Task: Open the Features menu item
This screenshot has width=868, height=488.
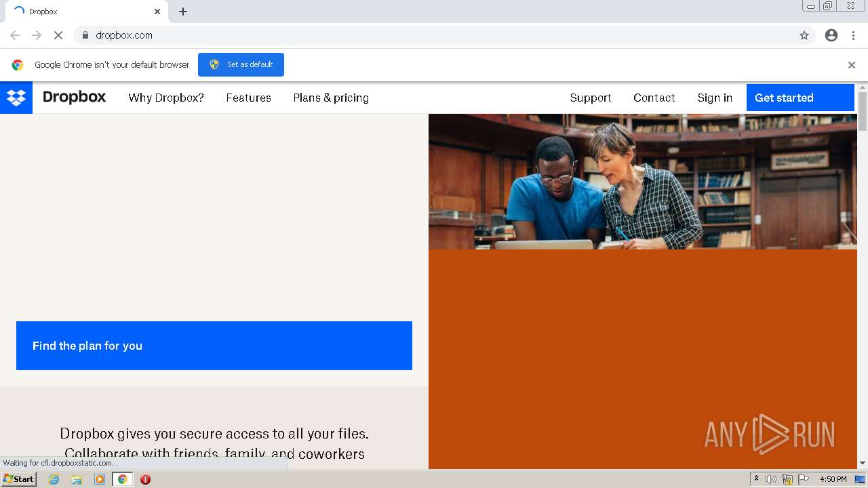Action: (x=248, y=98)
